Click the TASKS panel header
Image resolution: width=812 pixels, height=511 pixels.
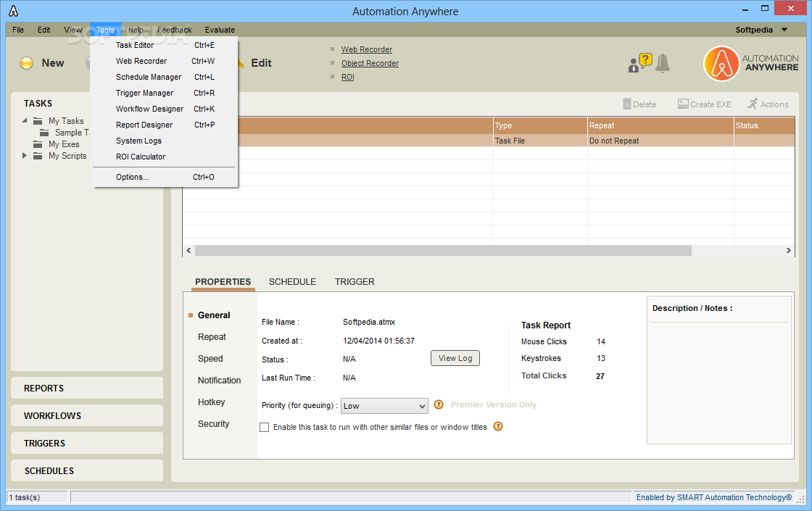tap(38, 104)
